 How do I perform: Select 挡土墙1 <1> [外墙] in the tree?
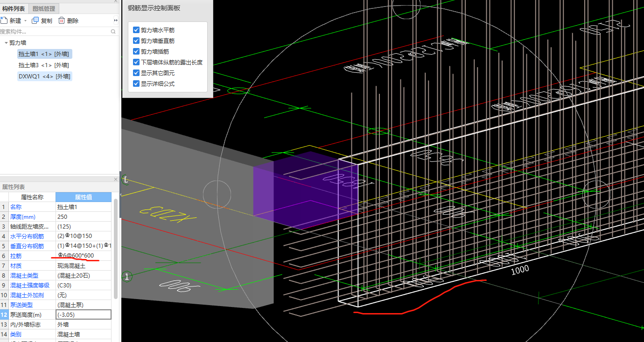(44, 54)
